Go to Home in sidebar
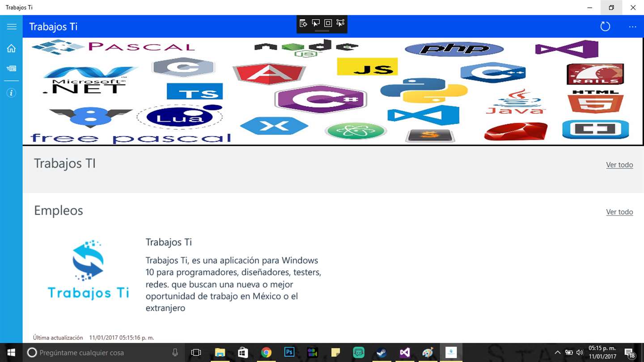This screenshot has height=362, width=644. [11, 48]
